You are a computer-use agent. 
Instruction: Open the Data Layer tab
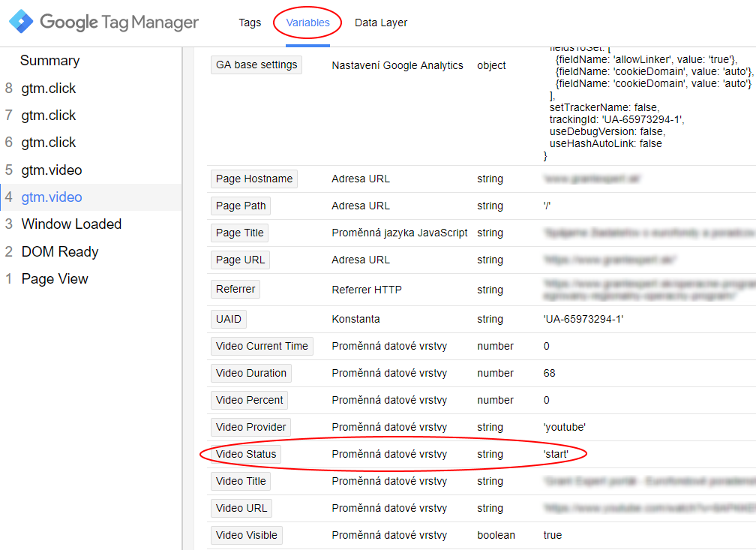[x=381, y=23]
